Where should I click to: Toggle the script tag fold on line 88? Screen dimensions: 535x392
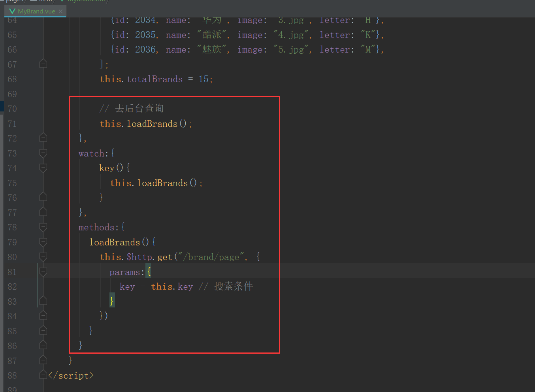click(43, 375)
